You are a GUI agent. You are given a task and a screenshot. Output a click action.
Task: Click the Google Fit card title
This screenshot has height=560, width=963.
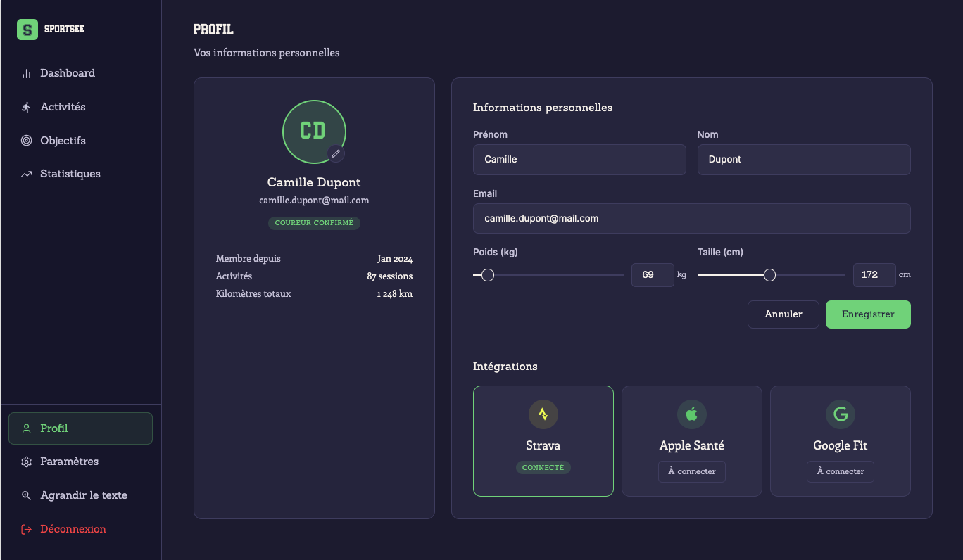(840, 446)
